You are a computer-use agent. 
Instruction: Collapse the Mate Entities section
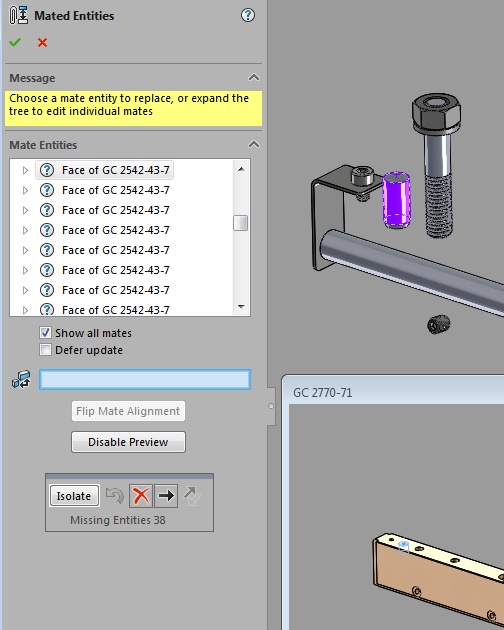click(254, 144)
